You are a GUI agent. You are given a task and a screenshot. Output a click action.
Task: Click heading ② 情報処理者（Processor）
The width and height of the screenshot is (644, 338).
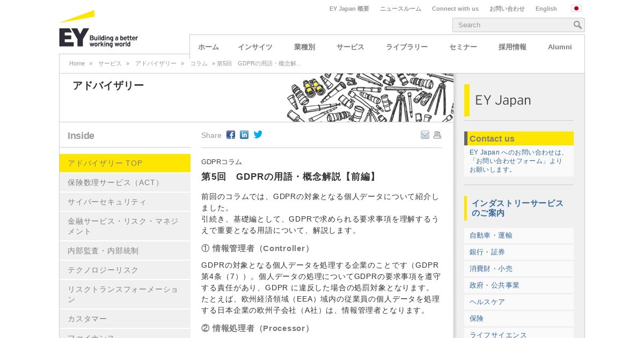click(x=257, y=328)
